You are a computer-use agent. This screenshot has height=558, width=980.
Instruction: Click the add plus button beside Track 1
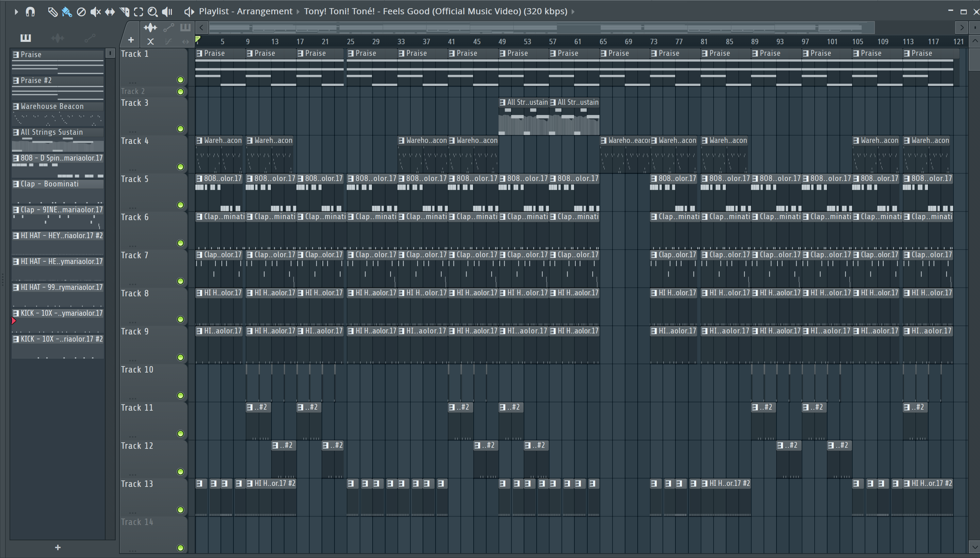(131, 40)
